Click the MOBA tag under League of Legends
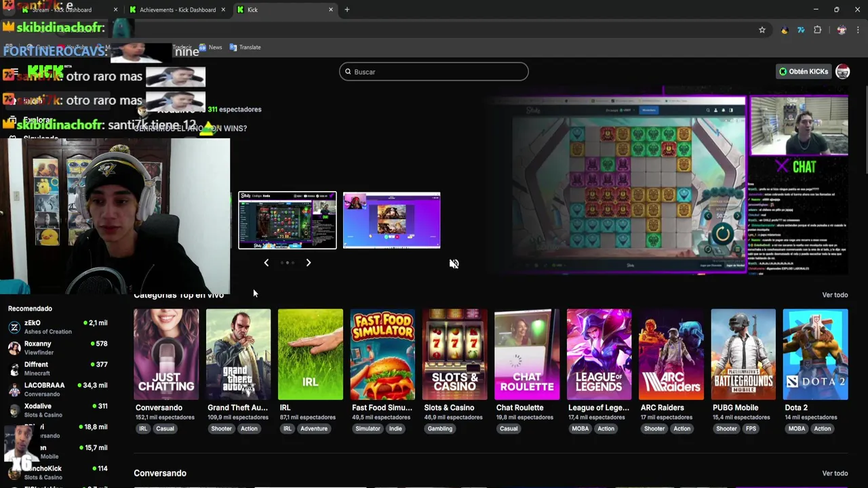The image size is (868, 488). [x=580, y=428]
